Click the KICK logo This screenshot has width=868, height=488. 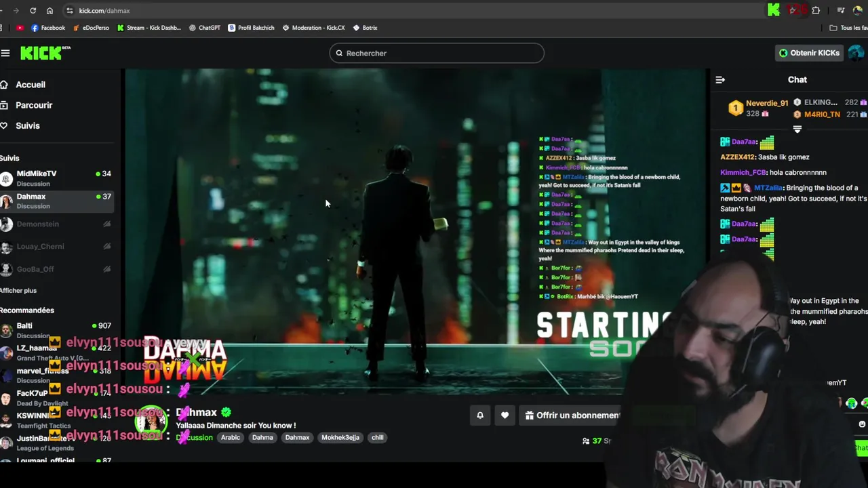point(45,53)
